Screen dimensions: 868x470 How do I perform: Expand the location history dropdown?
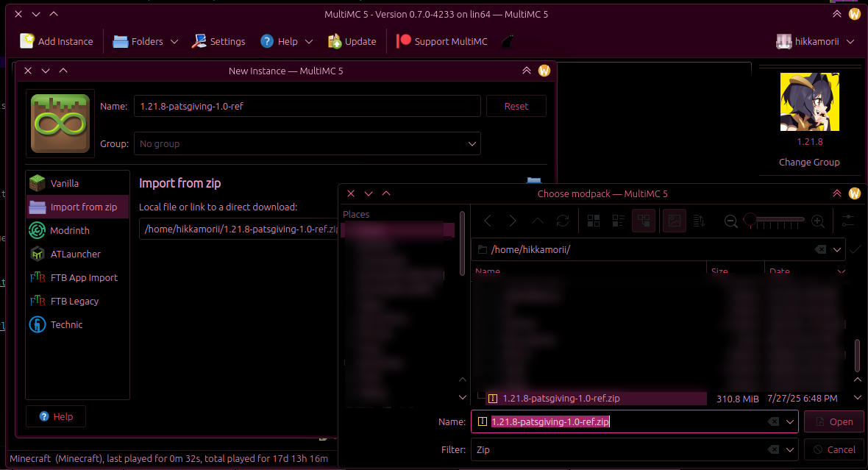click(x=837, y=249)
